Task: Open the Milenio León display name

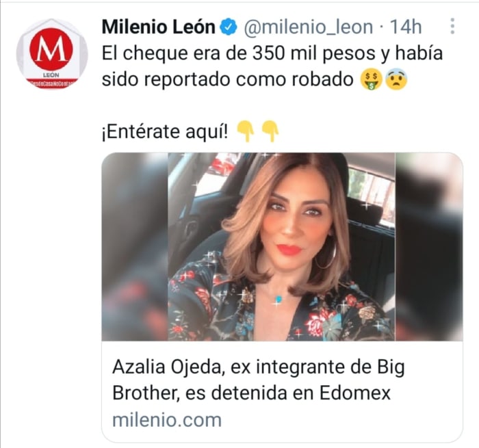Action: pyautogui.click(x=159, y=27)
